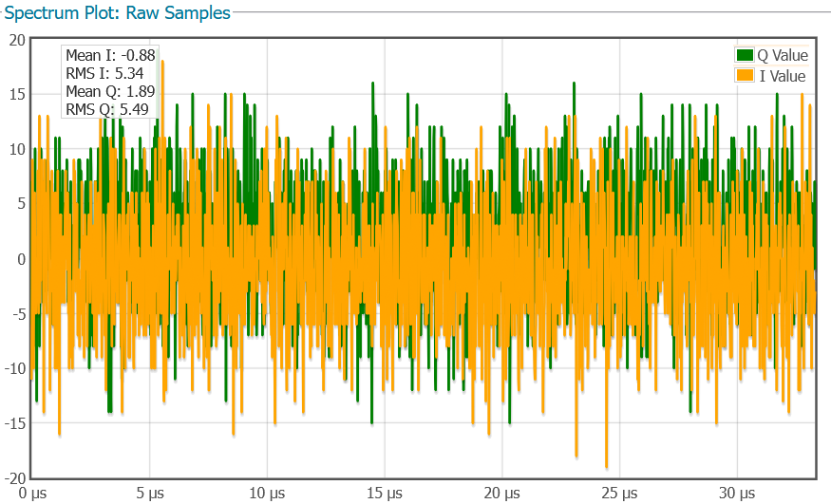Click the green Q Value legend swatch
831x504 pixels.
745,54
